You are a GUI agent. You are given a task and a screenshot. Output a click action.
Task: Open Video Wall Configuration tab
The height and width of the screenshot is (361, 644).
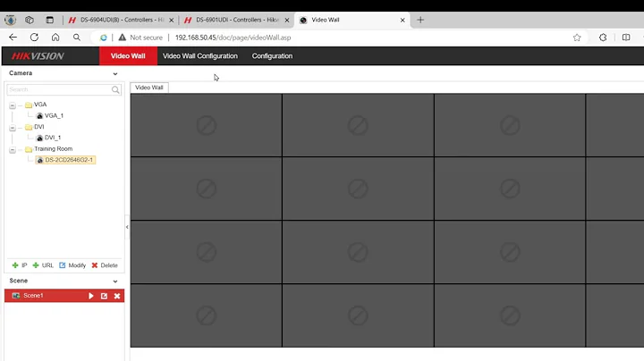pyautogui.click(x=200, y=55)
